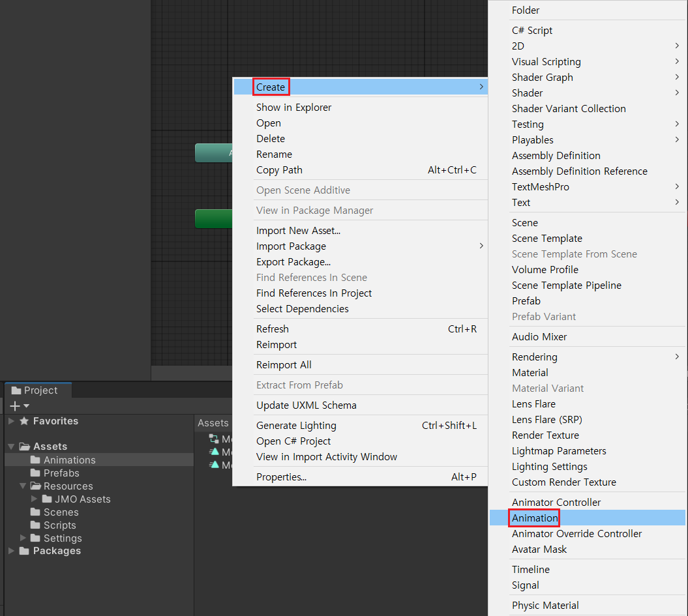This screenshot has height=616, width=688.
Task: Select Audio Mixer
Action: [587, 337]
